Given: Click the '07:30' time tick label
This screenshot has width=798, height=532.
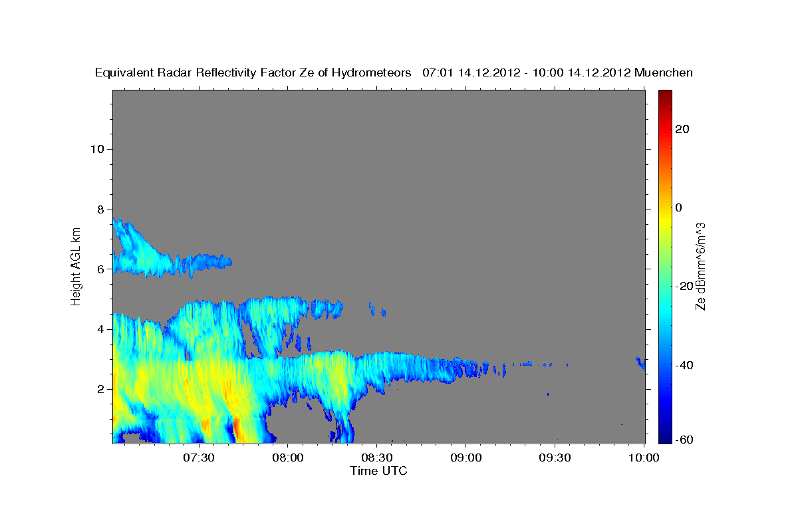Looking at the screenshot, I should point(198,458).
